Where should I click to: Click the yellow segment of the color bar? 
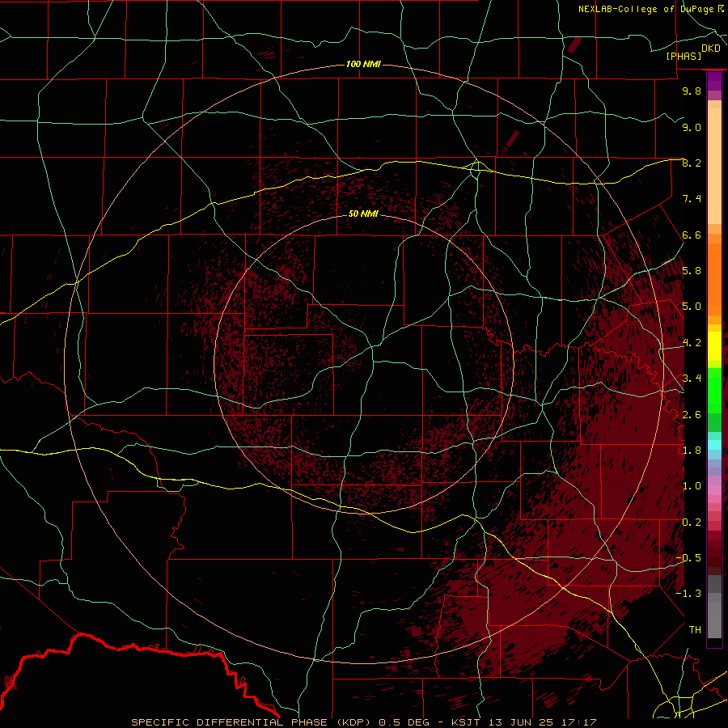[x=714, y=346]
